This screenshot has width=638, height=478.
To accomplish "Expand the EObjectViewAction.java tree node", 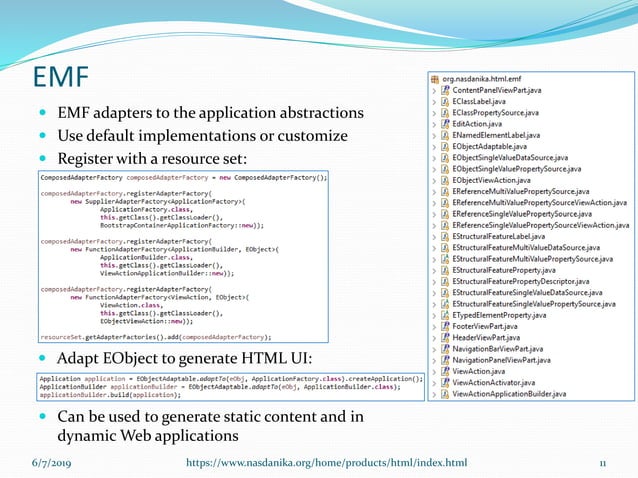I will tap(433, 180).
